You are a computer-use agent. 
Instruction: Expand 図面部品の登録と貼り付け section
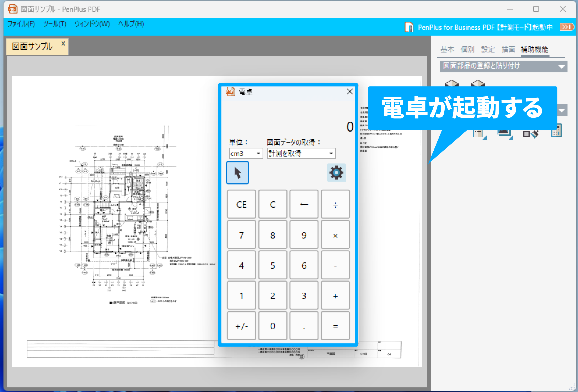click(x=503, y=66)
